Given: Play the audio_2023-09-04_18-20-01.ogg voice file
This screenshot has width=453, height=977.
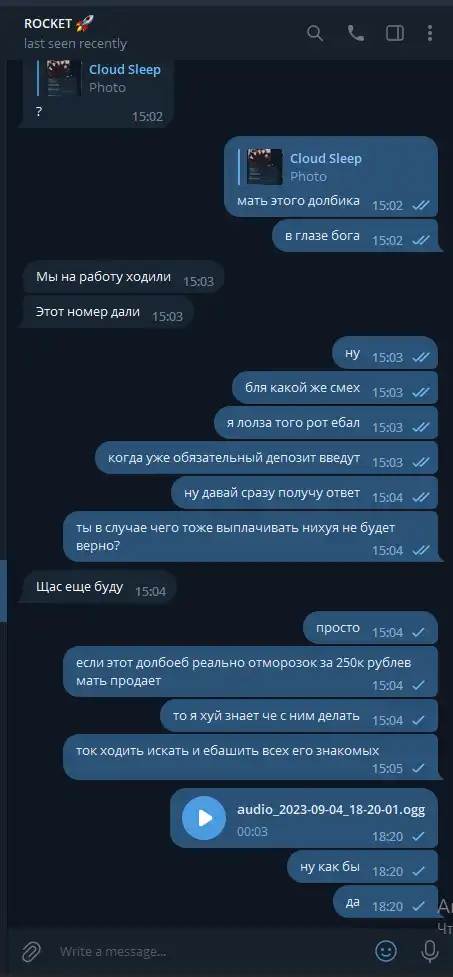Looking at the screenshot, I should [x=204, y=817].
